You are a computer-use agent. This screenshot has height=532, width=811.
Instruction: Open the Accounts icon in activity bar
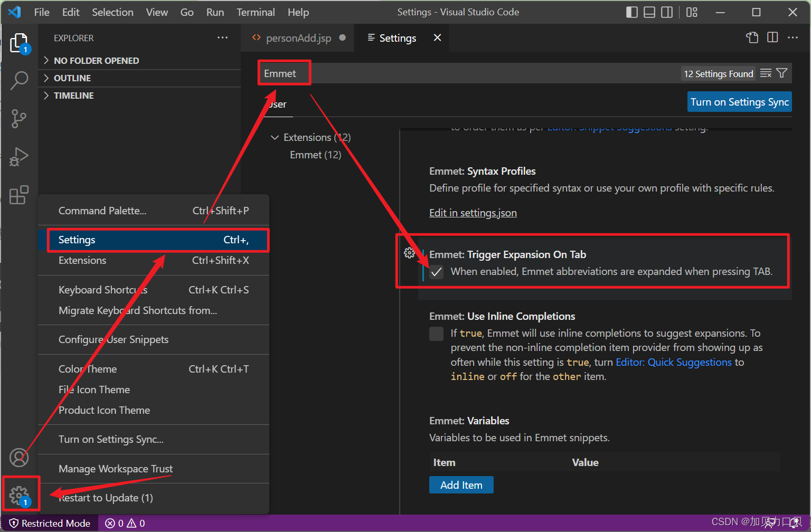point(20,458)
